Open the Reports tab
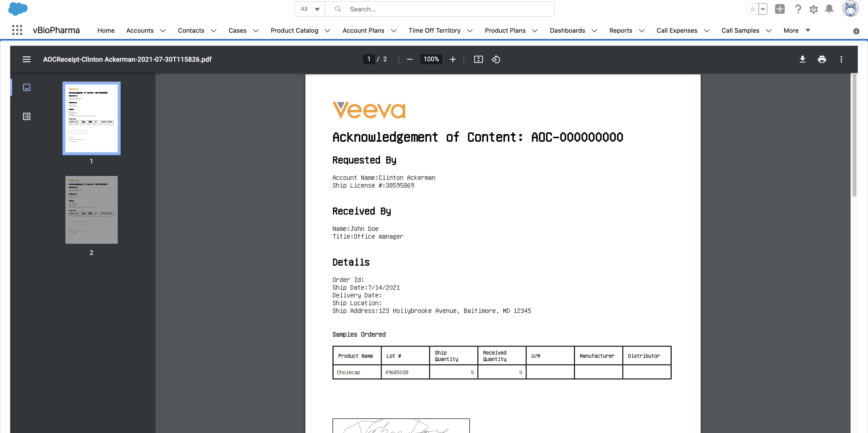 click(x=621, y=30)
